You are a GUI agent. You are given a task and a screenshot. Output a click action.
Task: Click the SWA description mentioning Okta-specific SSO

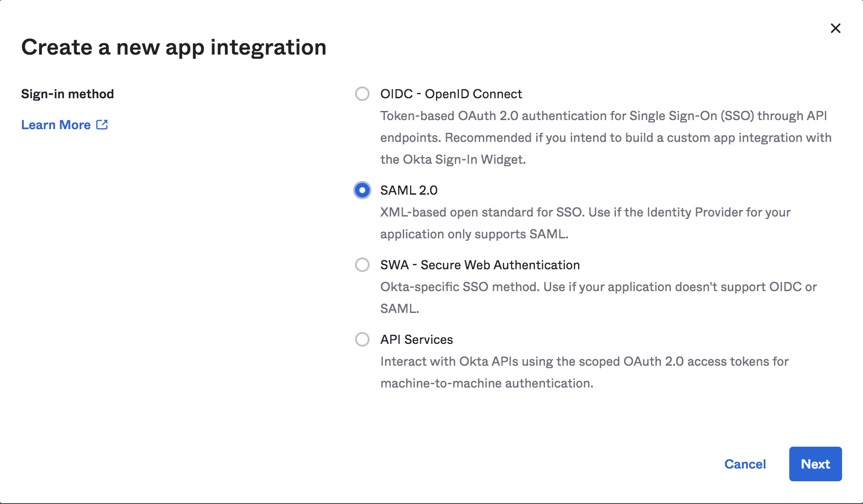pos(596,297)
